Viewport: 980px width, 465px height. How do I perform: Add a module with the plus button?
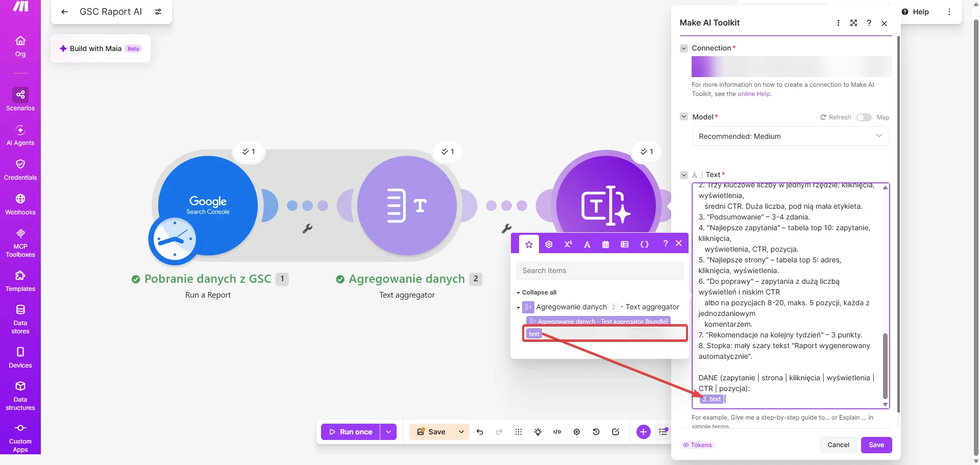coord(643,432)
